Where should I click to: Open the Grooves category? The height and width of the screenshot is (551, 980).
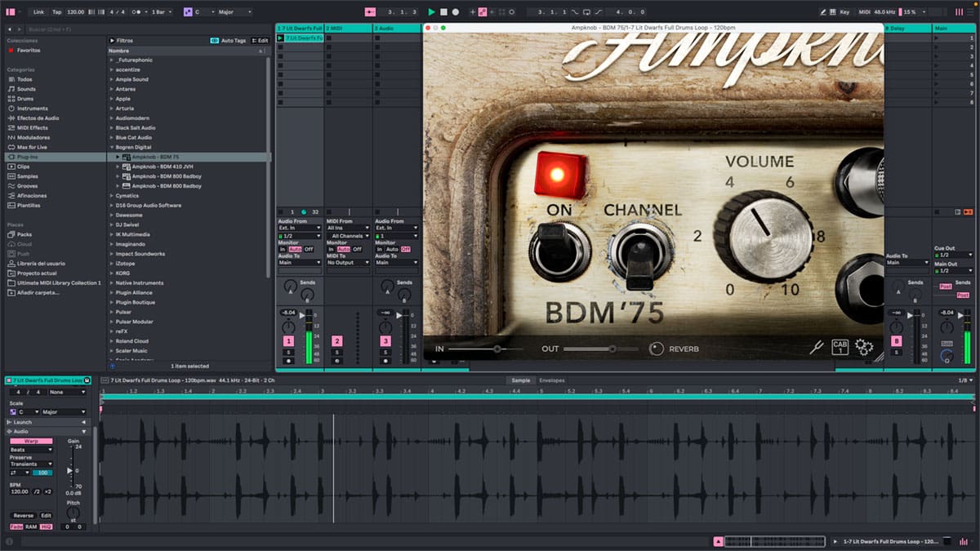(27, 186)
